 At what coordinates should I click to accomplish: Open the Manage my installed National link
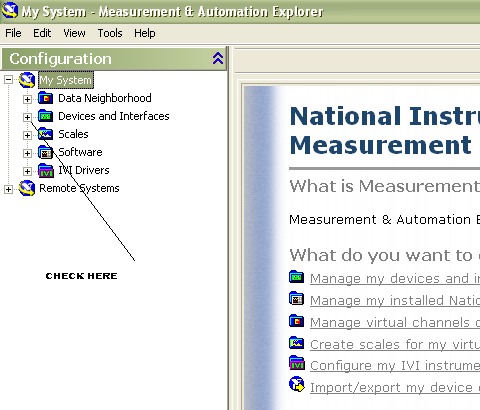(395, 300)
